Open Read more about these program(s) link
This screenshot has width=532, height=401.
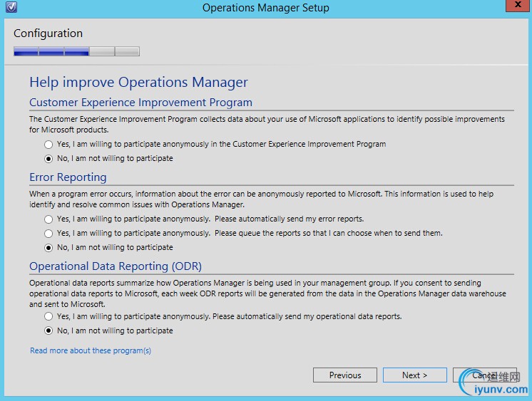pyautogui.click(x=91, y=350)
